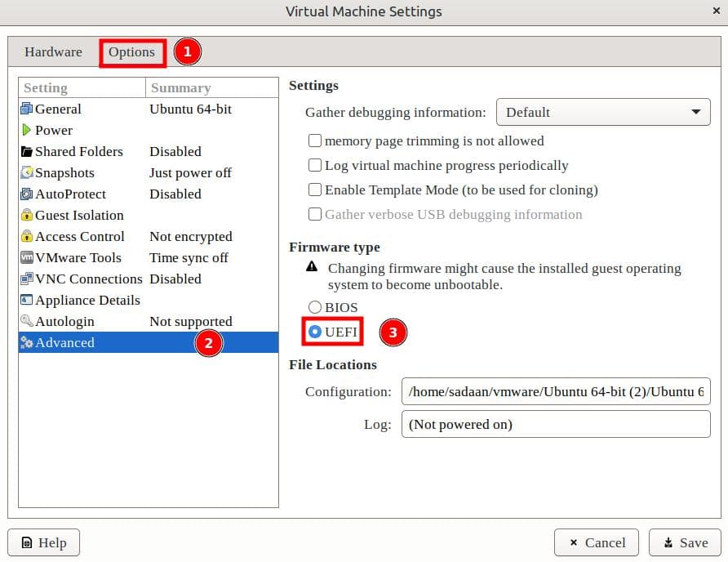The width and height of the screenshot is (728, 562).
Task: Click the Access Control padlock icon
Action: [x=26, y=236]
